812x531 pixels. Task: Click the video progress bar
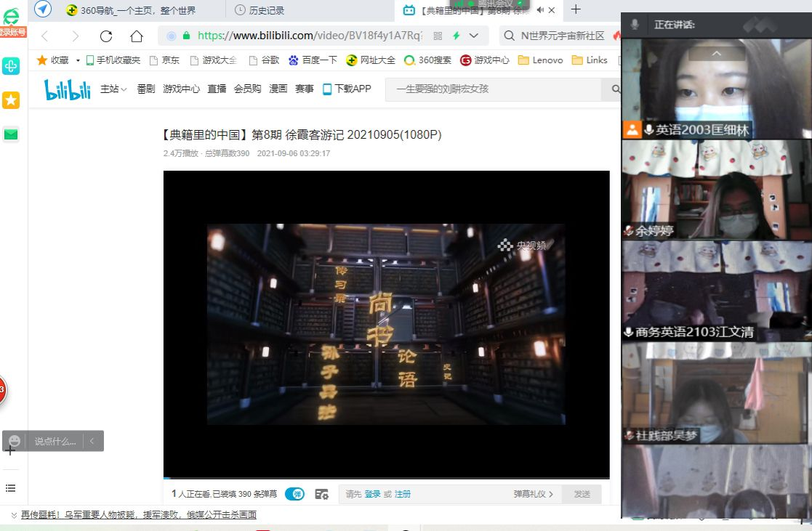point(386,478)
